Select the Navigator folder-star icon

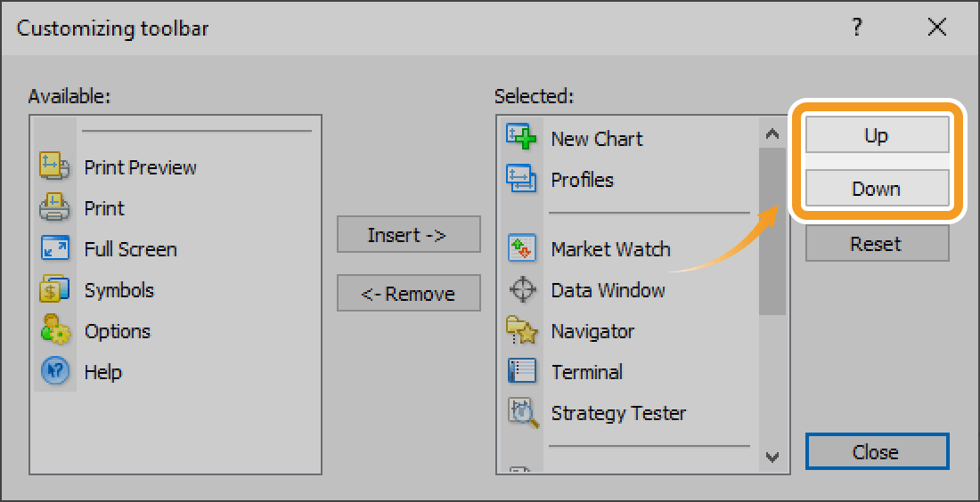pyautogui.click(x=521, y=331)
